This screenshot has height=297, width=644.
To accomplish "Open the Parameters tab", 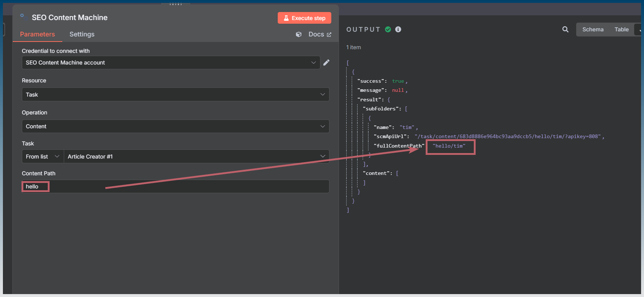I will (38, 34).
